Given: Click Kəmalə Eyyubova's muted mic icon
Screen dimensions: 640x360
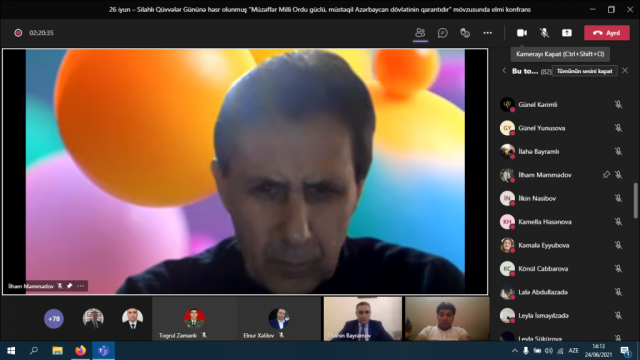Looking at the screenshot, I should coord(618,245).
